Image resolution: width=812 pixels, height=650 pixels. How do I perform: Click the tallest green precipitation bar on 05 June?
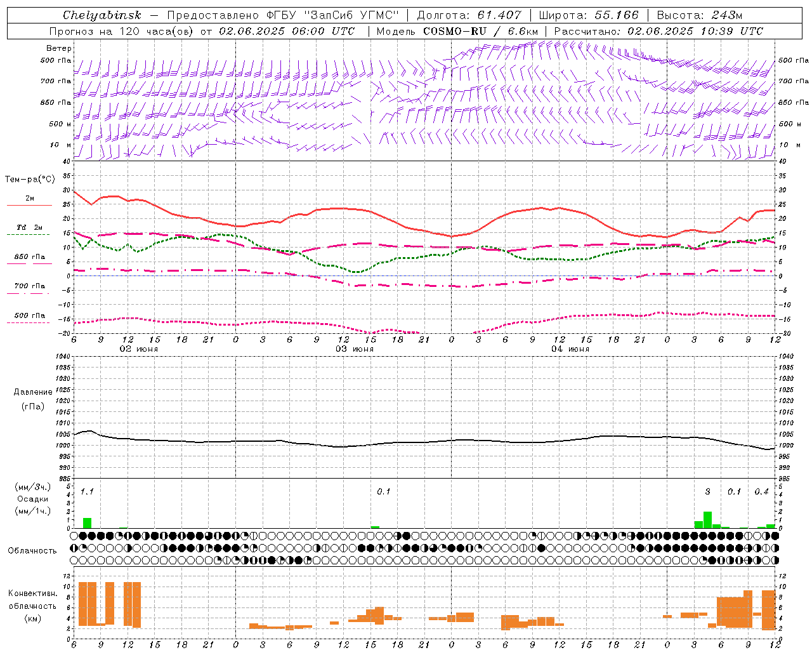tap(707, 520)
